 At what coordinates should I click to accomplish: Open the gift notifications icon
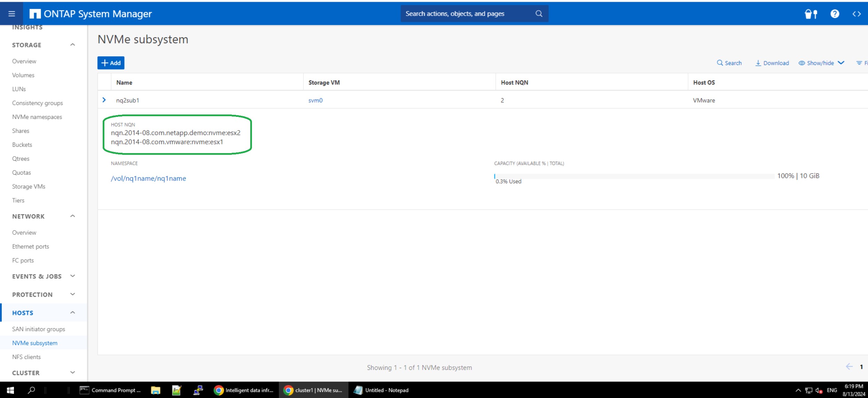coord(811,14)
